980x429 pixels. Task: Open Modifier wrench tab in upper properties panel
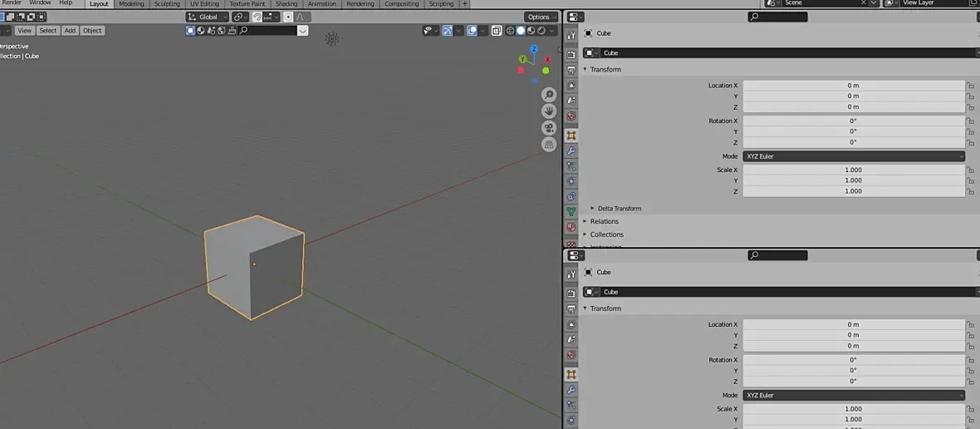571,150
